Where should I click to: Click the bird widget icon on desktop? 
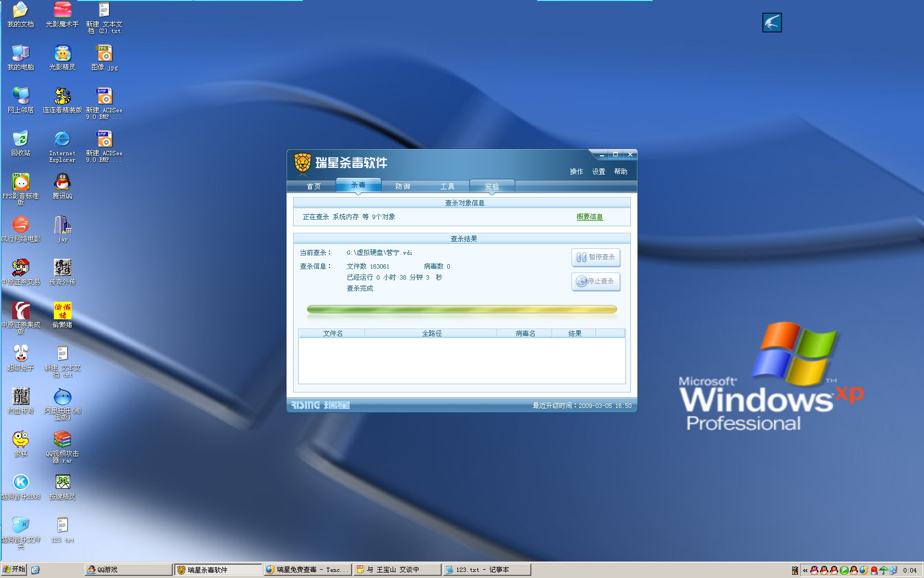(x=772, y=23)
